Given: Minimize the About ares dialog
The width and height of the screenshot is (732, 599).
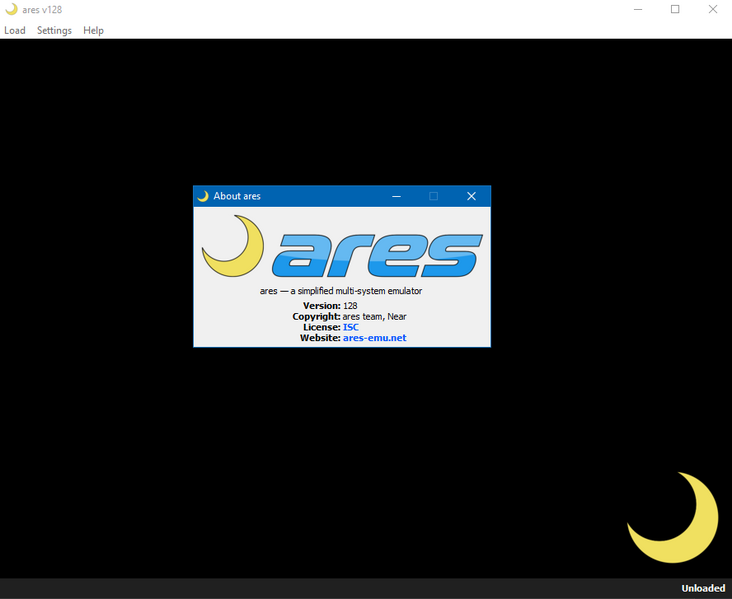Looking at the screenshot, I should pyautogui.click(x=397, y=196).
